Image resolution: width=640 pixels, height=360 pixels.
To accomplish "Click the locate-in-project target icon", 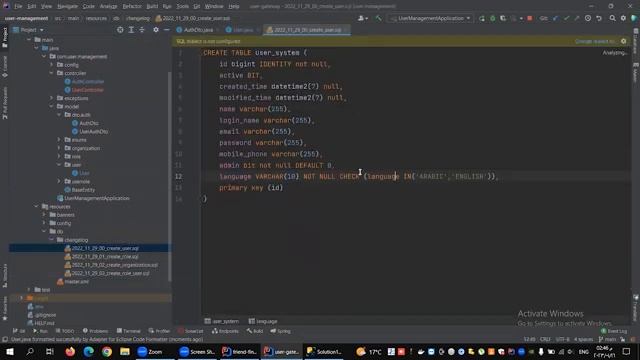I will pos(120,30).
